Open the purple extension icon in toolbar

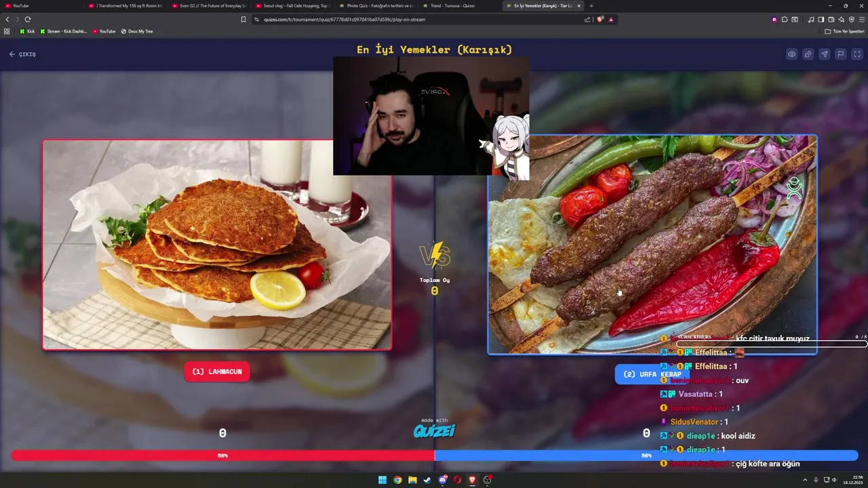(x=774, y=20)
